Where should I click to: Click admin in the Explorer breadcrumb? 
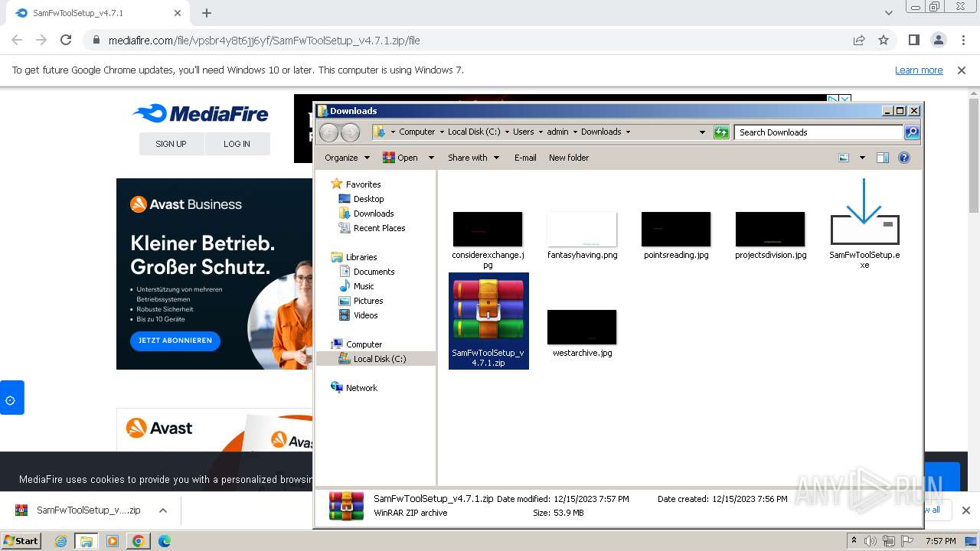pyautogui.click(x=557, y=132)
